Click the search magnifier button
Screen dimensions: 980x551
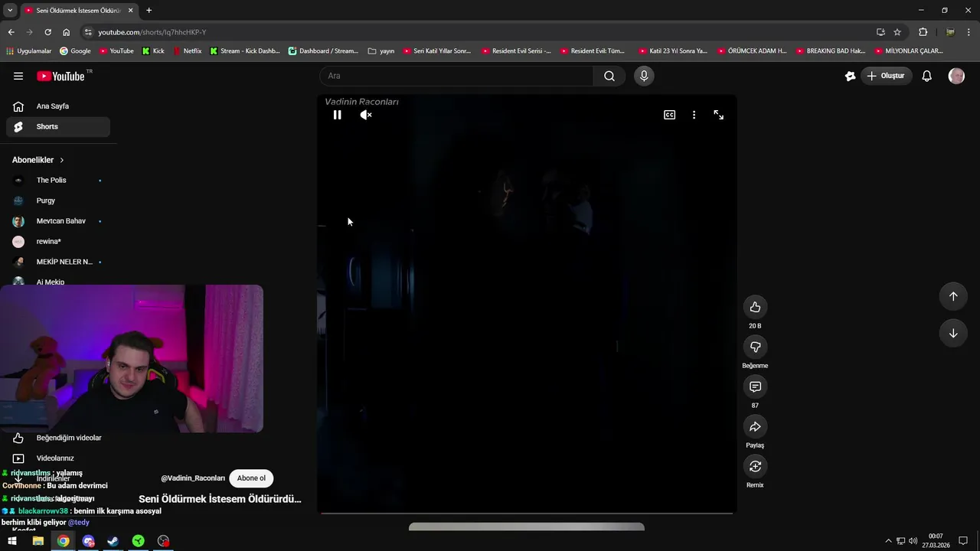pyautogui.click(x=609, y=76)
